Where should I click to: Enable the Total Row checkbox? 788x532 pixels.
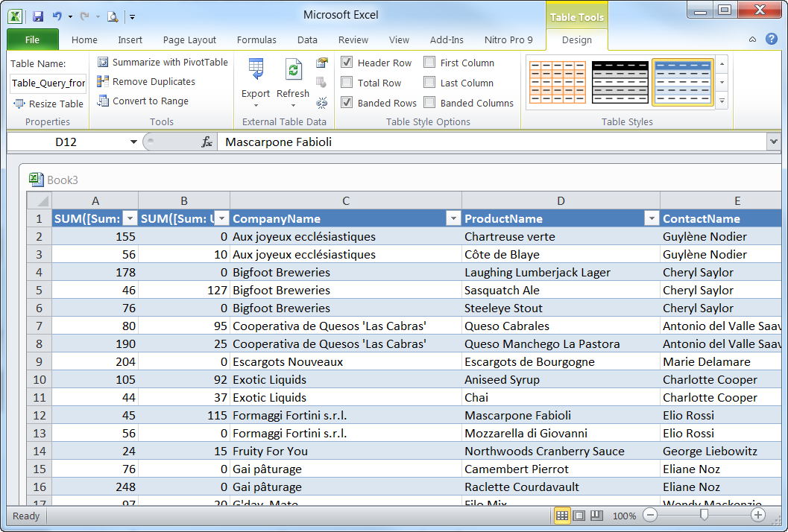347,83
